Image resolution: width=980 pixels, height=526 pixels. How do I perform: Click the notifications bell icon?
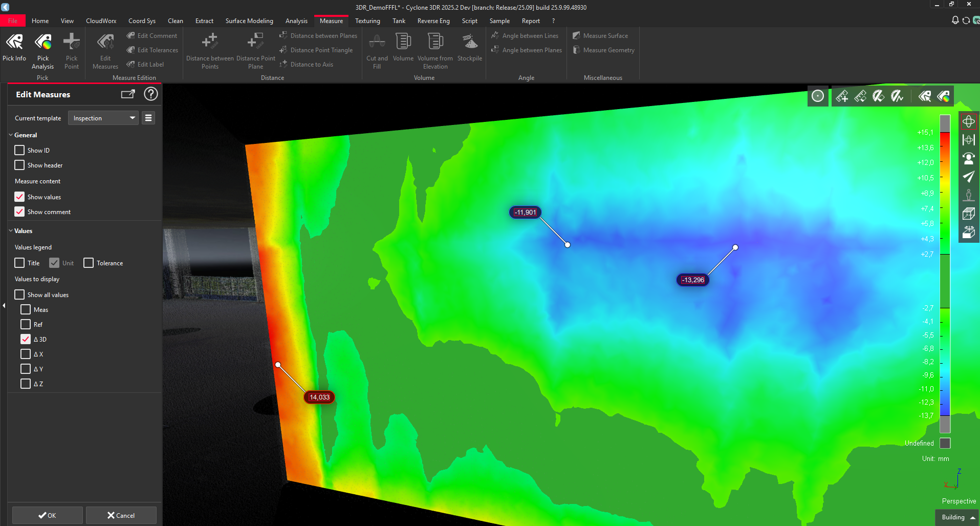[955, 20]
